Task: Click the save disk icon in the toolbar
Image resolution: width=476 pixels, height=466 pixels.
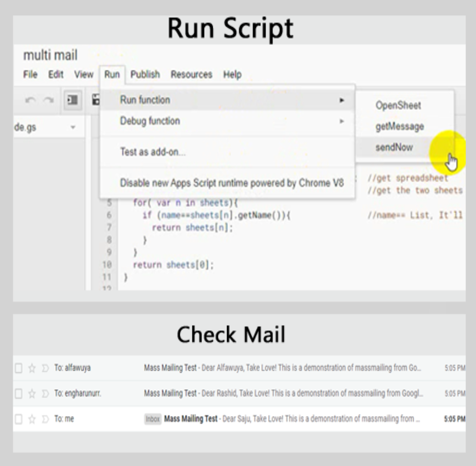Action: click(x=95, y=100)
